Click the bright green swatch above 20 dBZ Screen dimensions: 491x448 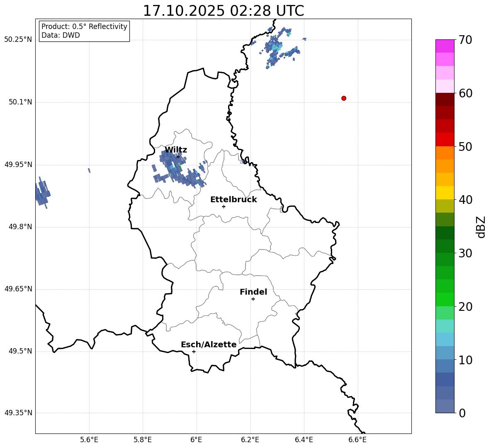point(445,299)
